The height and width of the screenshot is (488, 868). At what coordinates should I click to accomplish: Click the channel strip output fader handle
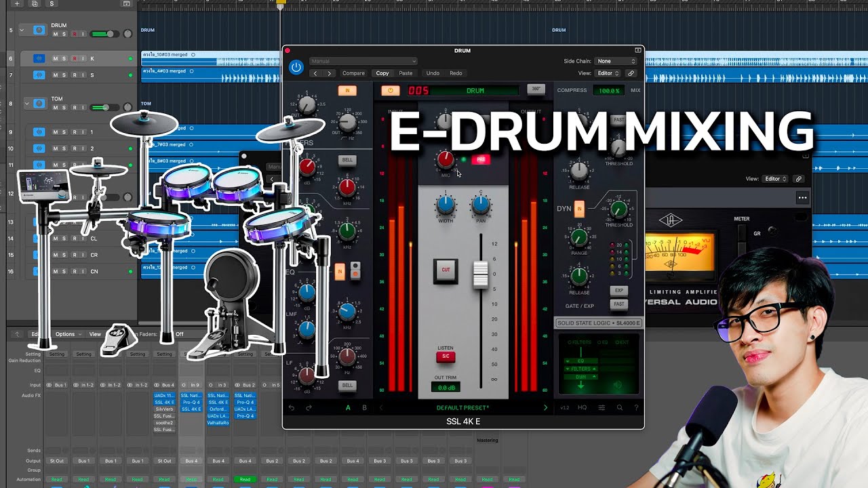click(481, 274)
